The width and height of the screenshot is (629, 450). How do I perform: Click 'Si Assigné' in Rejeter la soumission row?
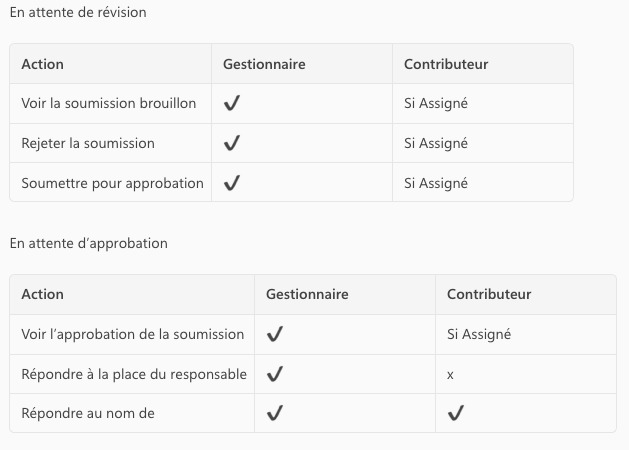click(x=436, y=143)
